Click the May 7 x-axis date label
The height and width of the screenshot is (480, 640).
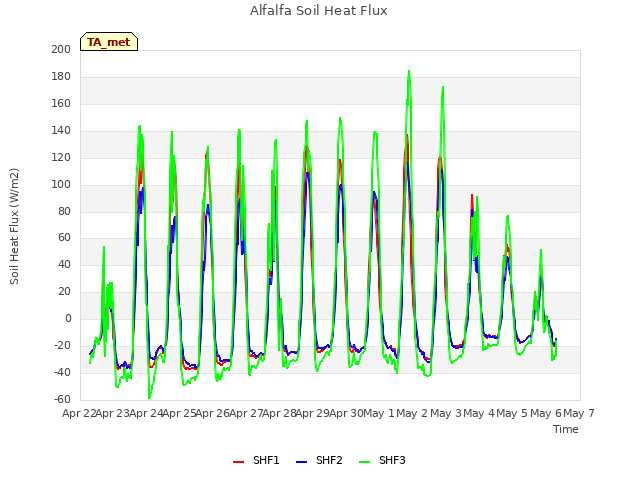point(579,413)
